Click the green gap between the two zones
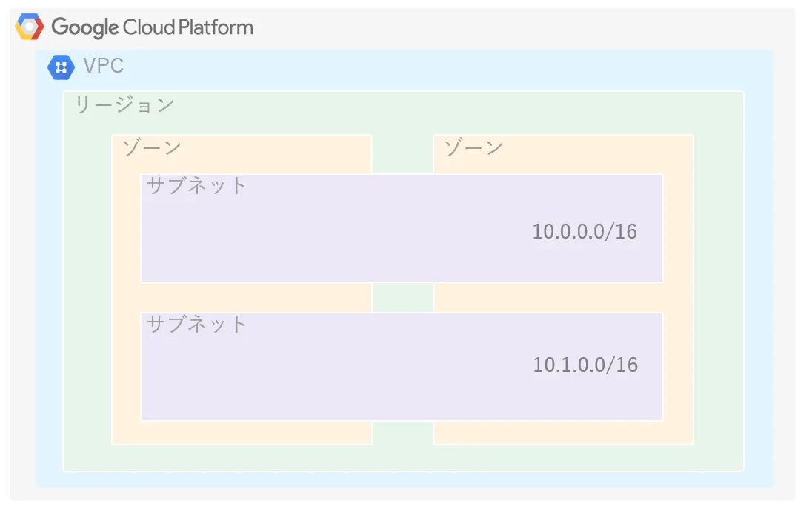 click(x=402, y=297)
